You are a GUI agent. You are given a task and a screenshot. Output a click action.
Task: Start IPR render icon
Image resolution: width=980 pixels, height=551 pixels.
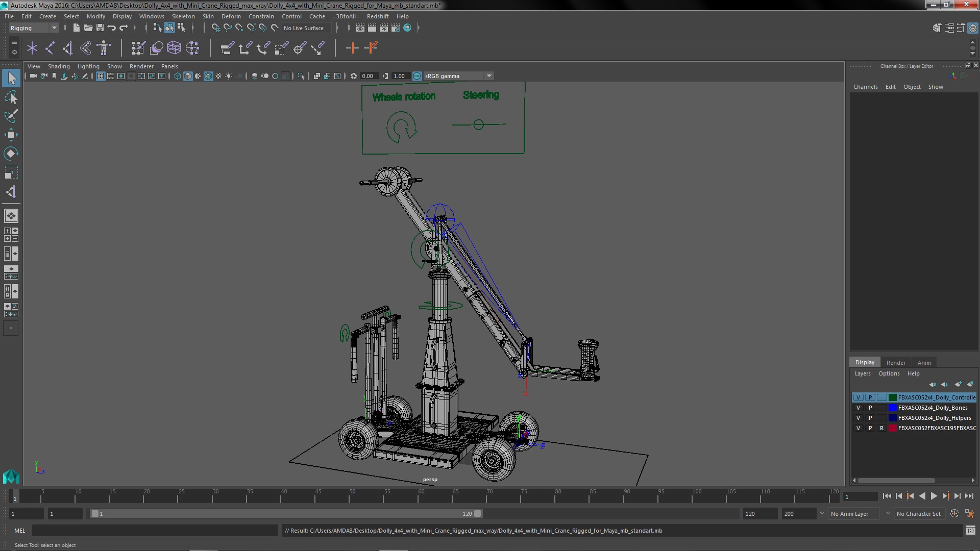[x=384, y=28]
